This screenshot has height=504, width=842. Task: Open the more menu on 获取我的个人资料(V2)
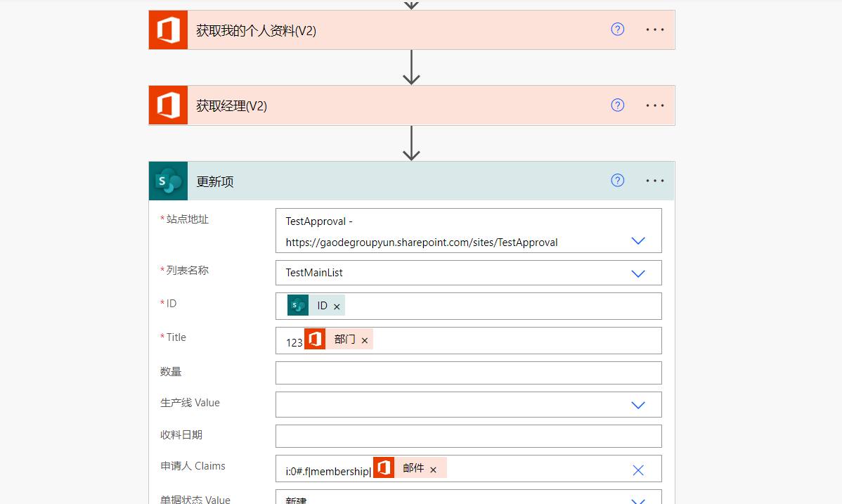[655, 30]
